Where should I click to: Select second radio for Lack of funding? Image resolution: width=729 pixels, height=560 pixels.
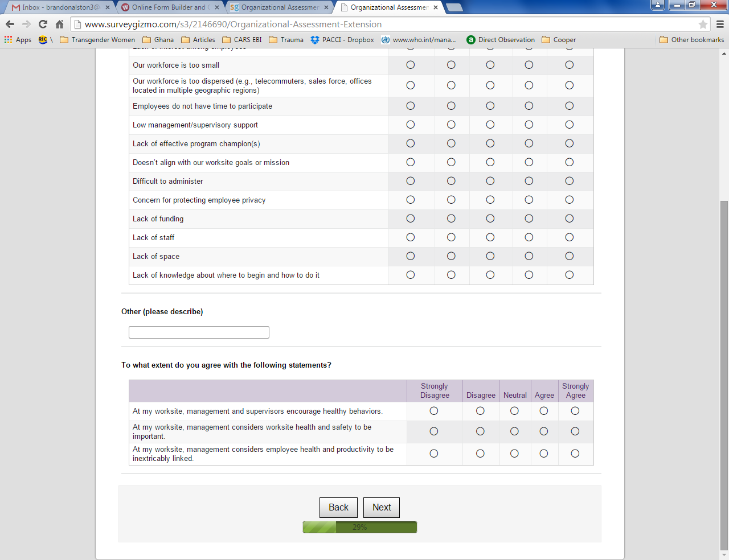coord(451,219)
